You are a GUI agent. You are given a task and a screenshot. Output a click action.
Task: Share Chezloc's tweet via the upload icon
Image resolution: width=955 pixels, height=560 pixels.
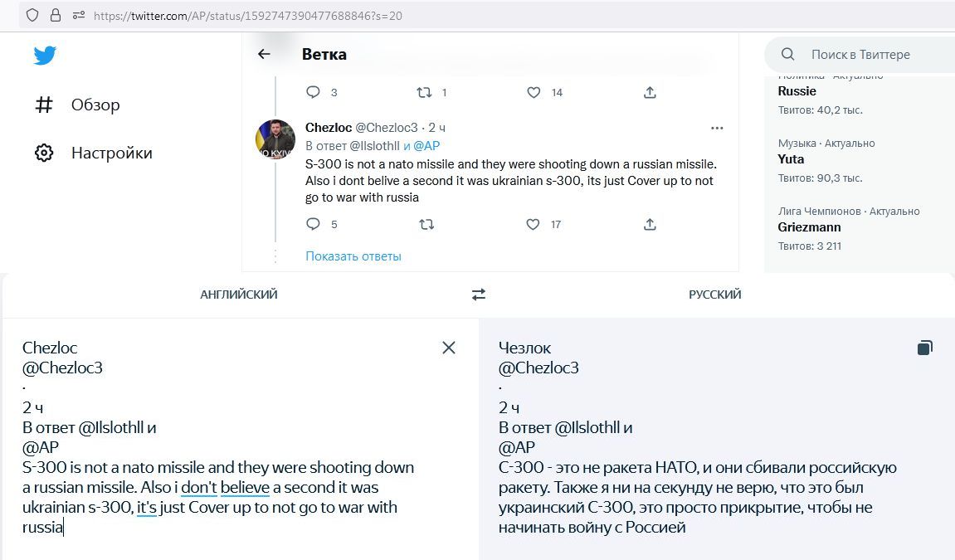point(650,225)
